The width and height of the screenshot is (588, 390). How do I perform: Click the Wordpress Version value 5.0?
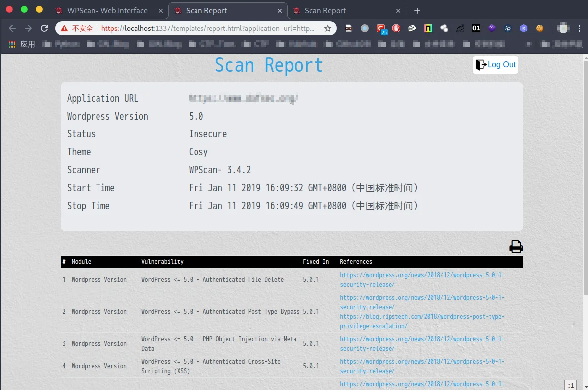pyautogui.click(x=196, y=117)
